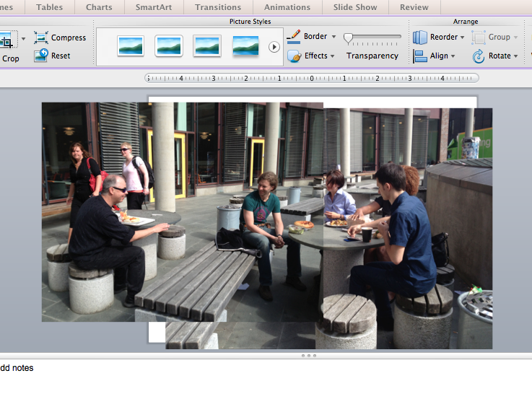Viewport: 532px width, 394px height.
Task: Expand the Border dropdown menu
Action: pyautogui.click(x=333, y=37)
